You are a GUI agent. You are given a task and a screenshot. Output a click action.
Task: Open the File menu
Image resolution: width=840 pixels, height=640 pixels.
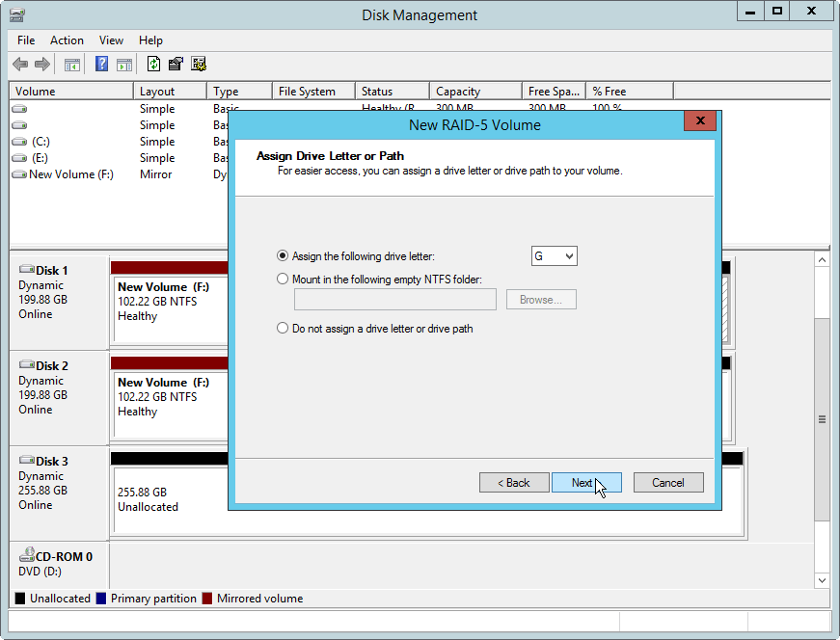[x=26, y=40]
